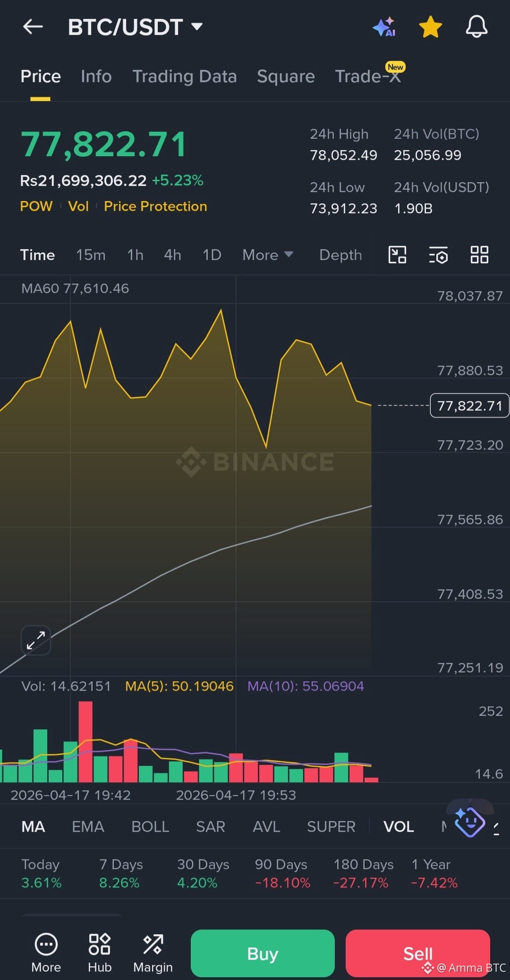Viewport: 510px width, 980px height.
Task: Tap the 24h Vol(BTC) 25,056.99 value
Action: click(x=428, y=155)
